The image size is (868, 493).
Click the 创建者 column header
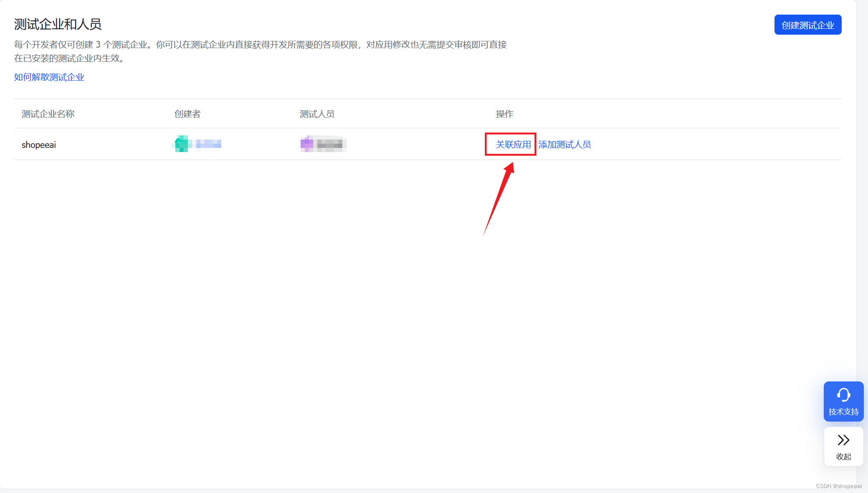pos(187,114)
